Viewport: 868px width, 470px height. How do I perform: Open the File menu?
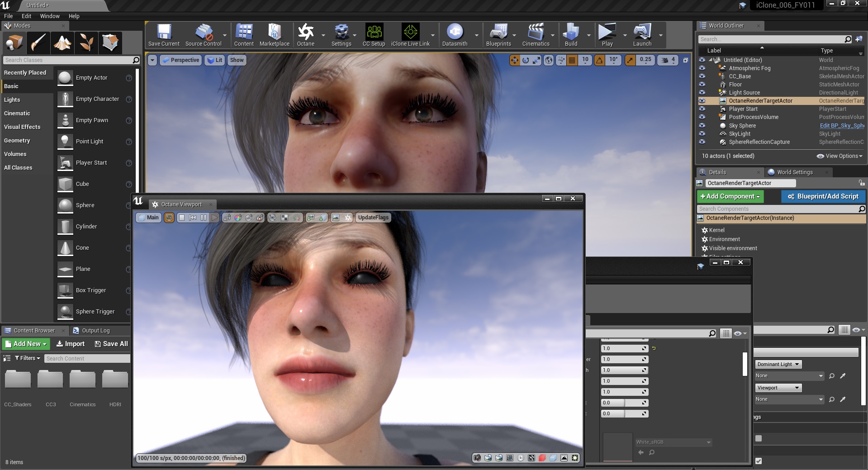(x=9, y=16)
